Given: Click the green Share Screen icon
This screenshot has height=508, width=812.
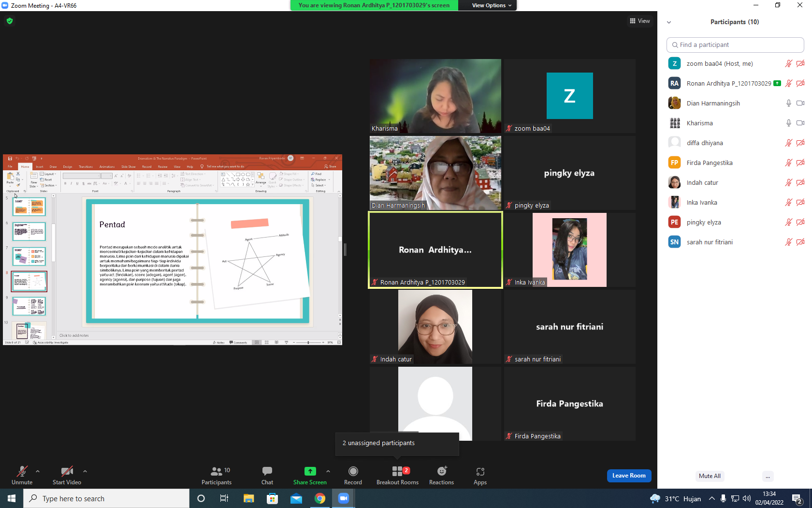Looking at the screenshot, I should click(310, 471).
